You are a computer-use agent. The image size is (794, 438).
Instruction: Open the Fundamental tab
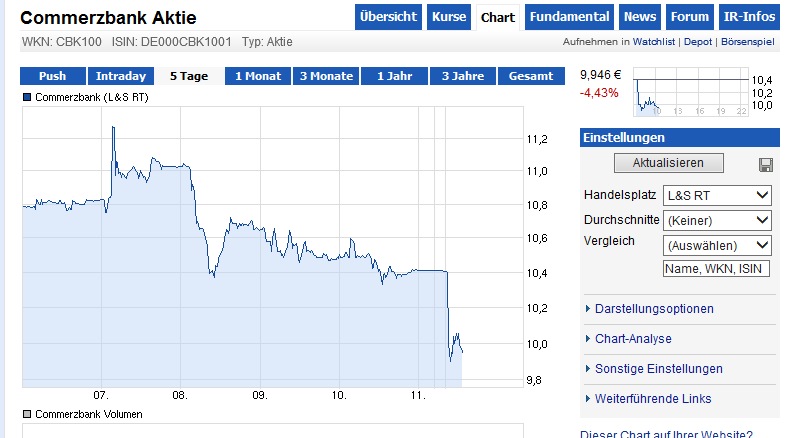click(x=569, y=17)
